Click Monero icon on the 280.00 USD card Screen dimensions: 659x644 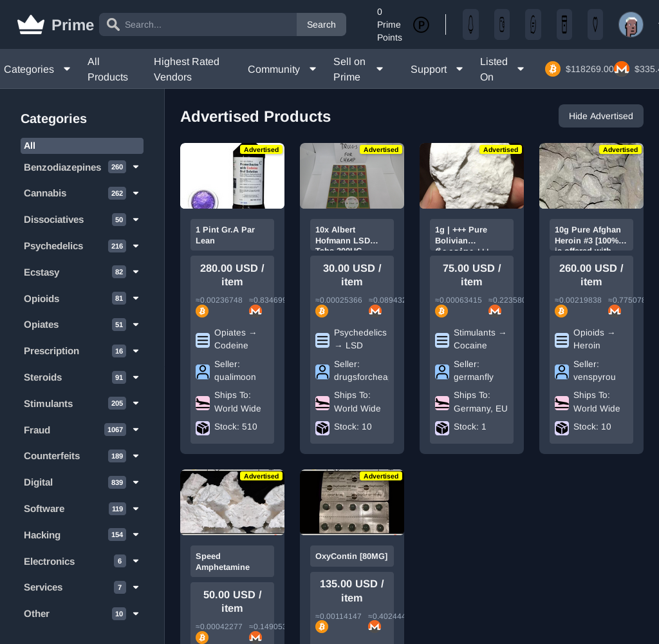pyautogui.click(x=255, y=311)
